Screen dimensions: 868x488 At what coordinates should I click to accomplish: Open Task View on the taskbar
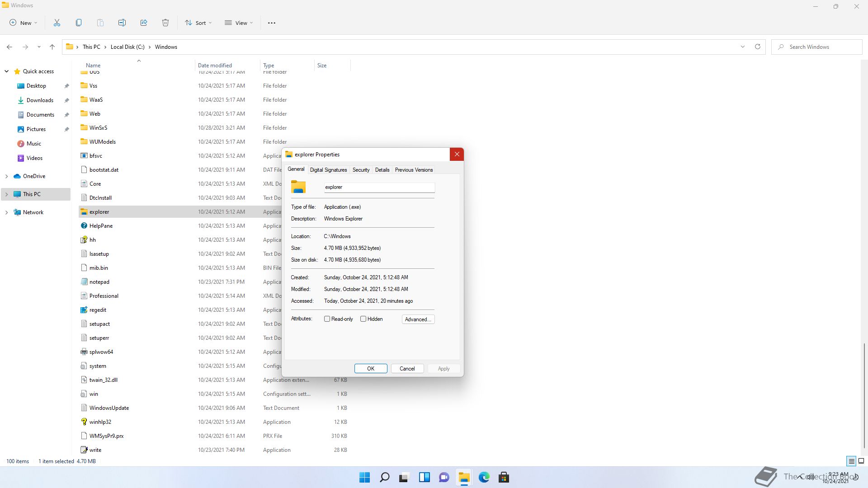point(404,477)
